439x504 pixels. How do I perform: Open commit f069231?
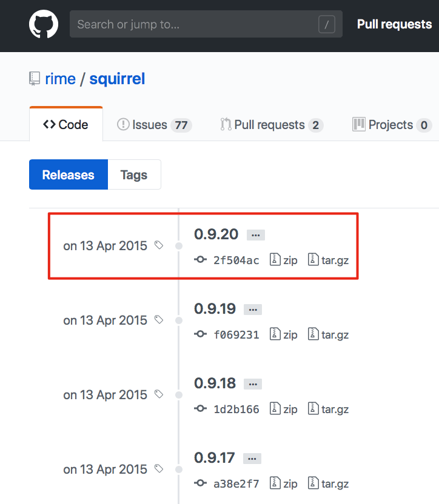pyautogui.click(x=236, y=334)
